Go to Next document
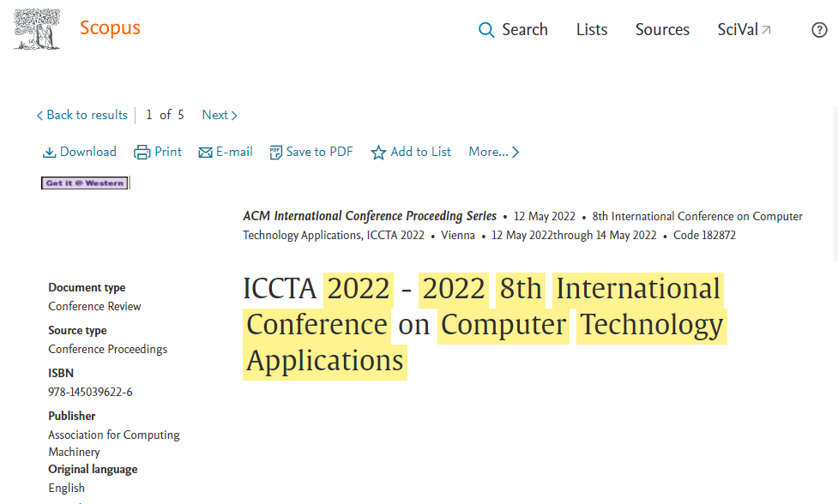Viewport: 838px width, 504px height. coord(220,115)
